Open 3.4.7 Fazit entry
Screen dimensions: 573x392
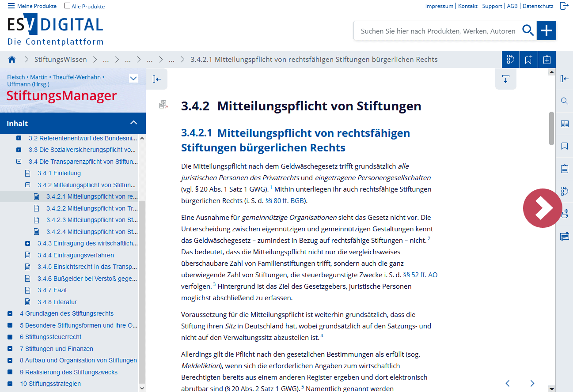coord(52,290)
